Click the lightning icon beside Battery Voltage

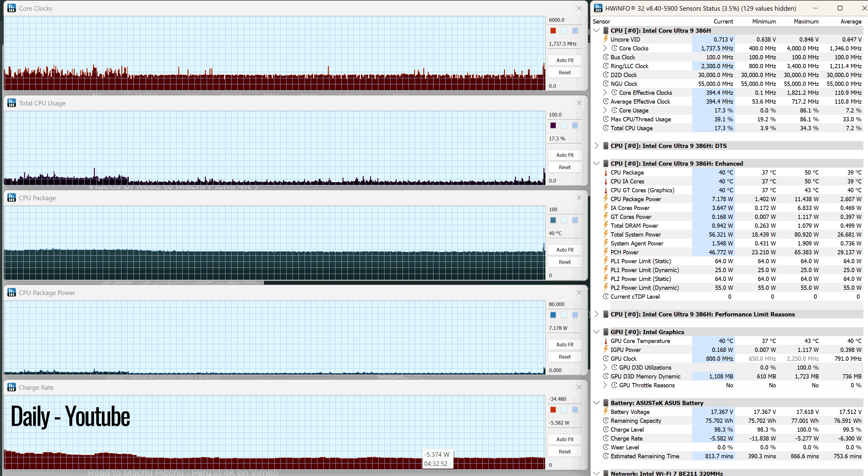pos(606,412)
